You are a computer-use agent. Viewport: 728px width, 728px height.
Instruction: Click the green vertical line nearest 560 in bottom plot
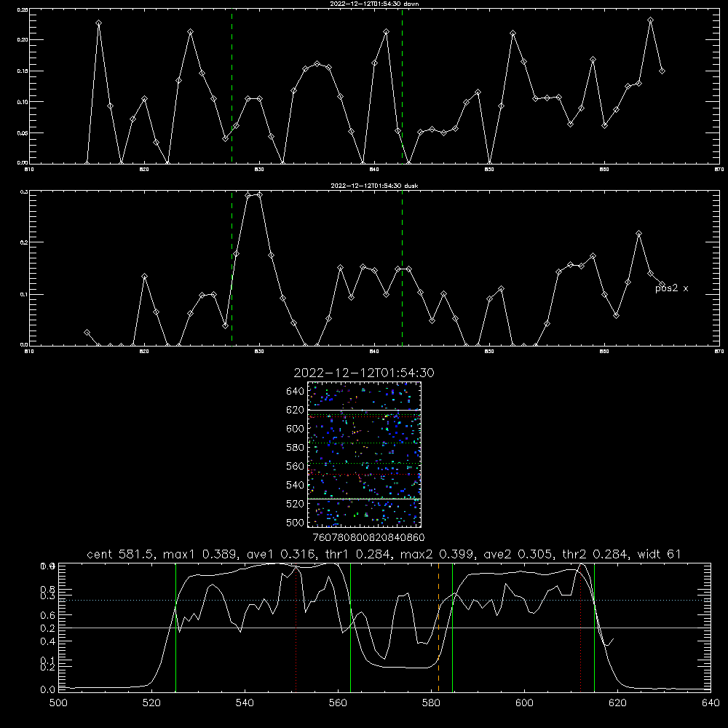(351, 628)
